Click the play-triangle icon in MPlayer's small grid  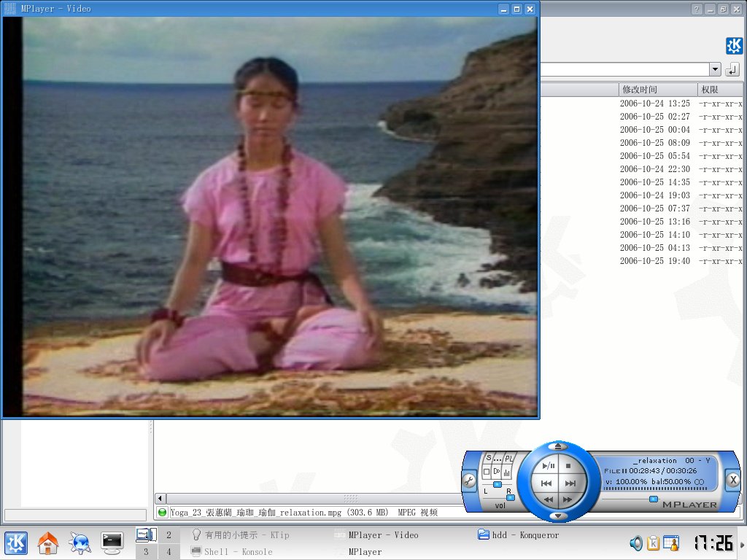click(x=496, y=472)
